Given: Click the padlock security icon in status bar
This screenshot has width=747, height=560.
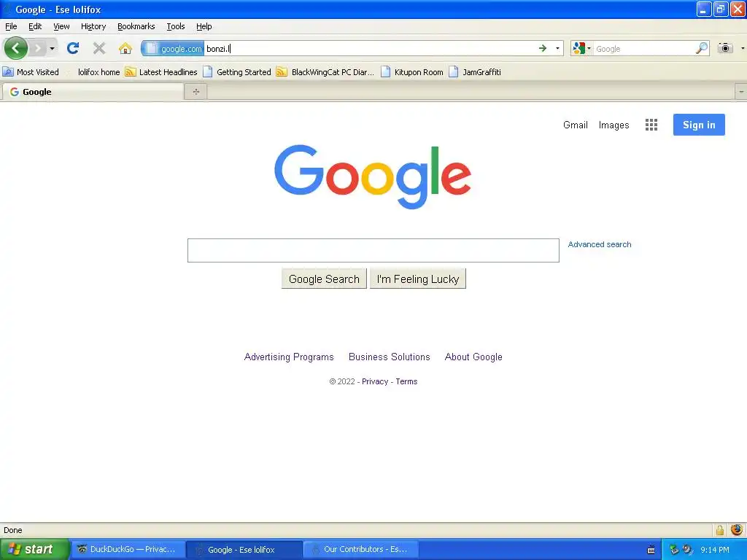Looking at the screenshot, I should (x=720, y=530).
